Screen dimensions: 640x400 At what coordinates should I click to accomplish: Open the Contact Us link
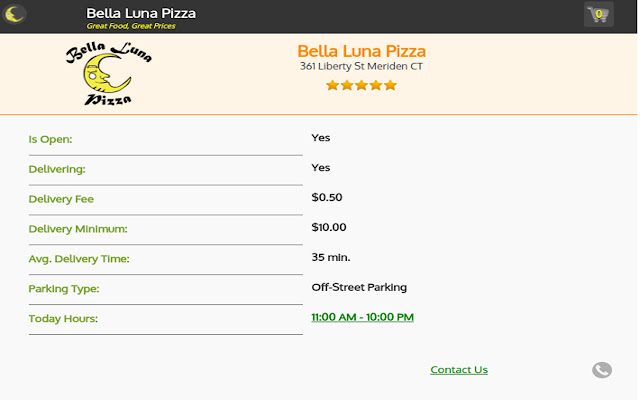tap(459, 370)
